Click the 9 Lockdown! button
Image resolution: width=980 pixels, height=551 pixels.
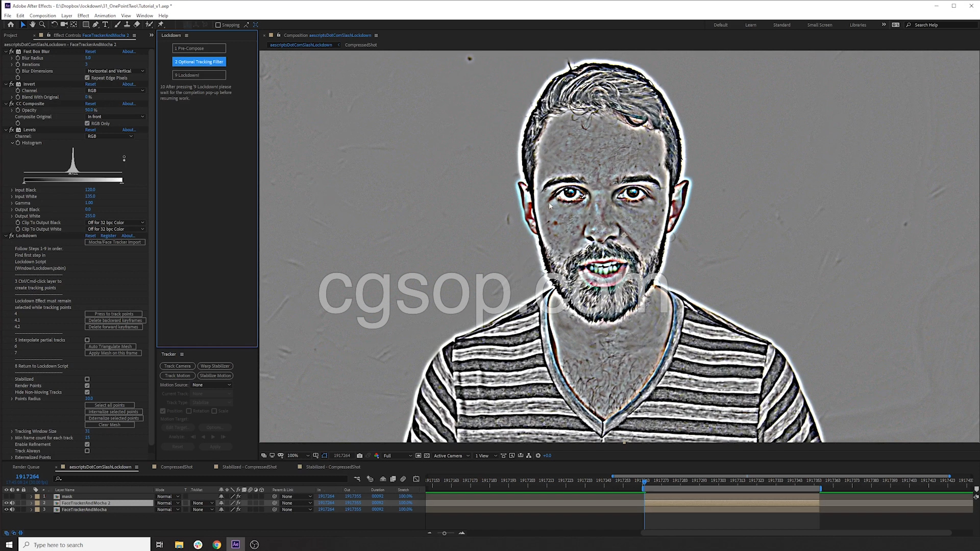click(x=199, y=75)
